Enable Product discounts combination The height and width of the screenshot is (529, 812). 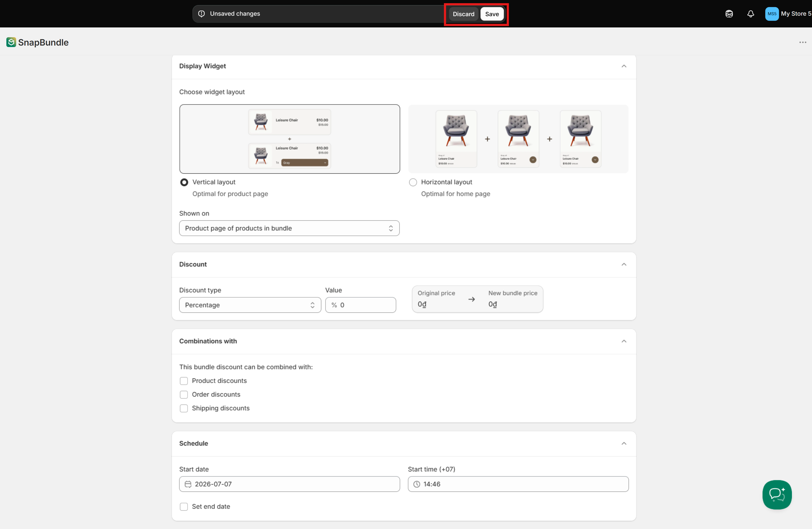(x=184, y=381)
